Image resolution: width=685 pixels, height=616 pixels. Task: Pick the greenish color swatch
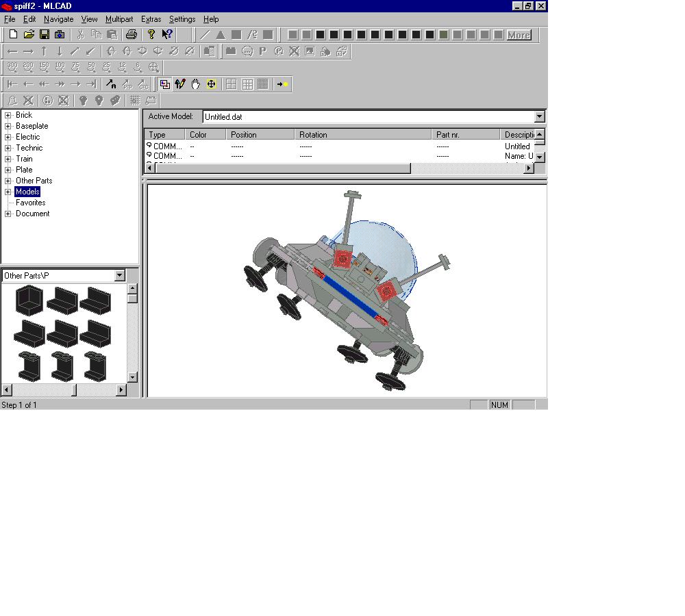(x=443, y=35)
